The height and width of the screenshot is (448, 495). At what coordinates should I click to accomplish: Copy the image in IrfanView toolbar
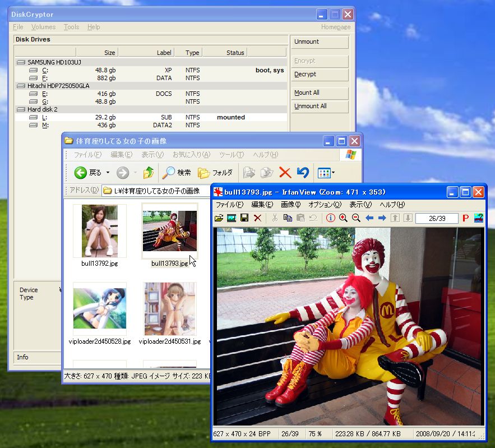coord(288,218)
